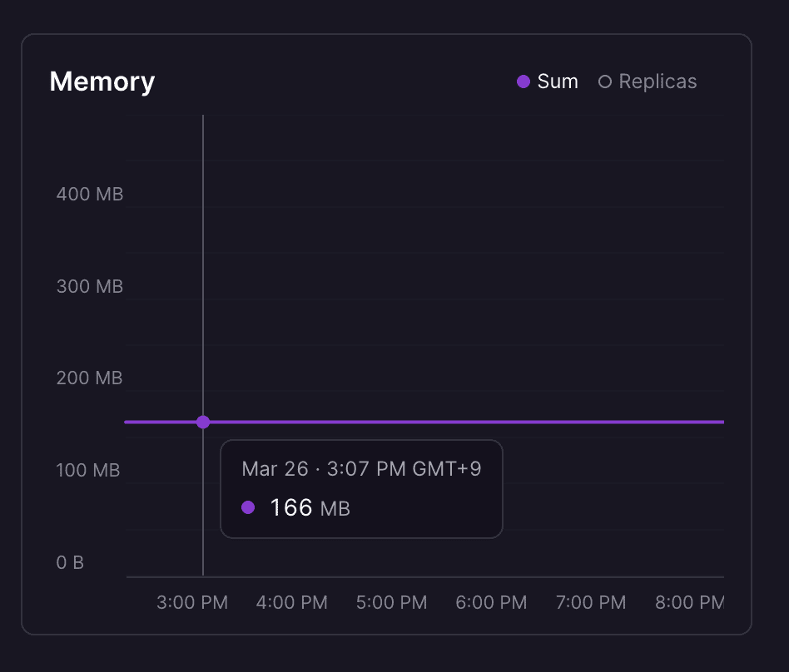Screen dimensions: 789x672
Task: Click the 100 MB y-axis label
Action: click(88, 471)
